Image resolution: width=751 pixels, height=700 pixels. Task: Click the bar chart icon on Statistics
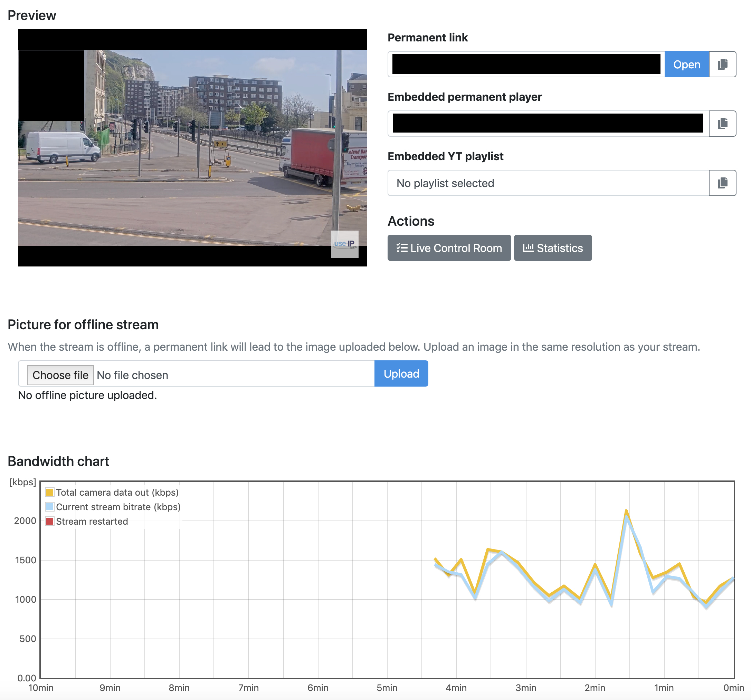click(x=529, y=248)
